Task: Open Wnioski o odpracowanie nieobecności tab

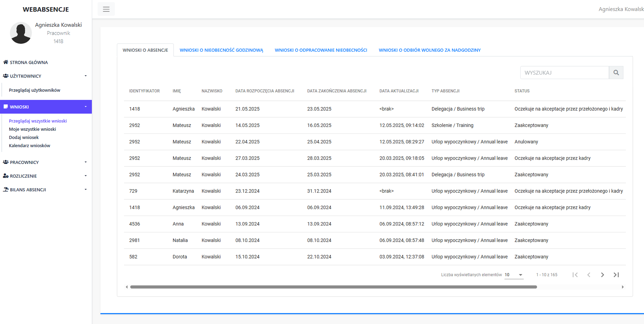Action: [321, 50]
